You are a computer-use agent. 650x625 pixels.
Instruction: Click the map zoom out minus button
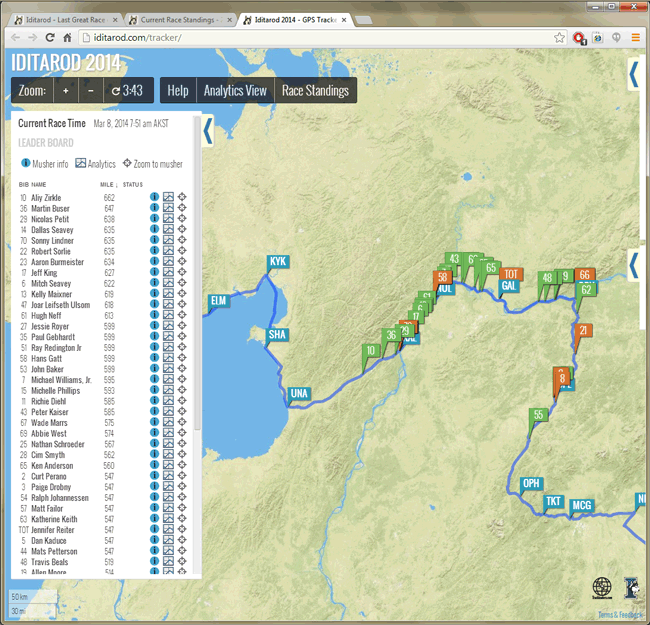[90, 90]
